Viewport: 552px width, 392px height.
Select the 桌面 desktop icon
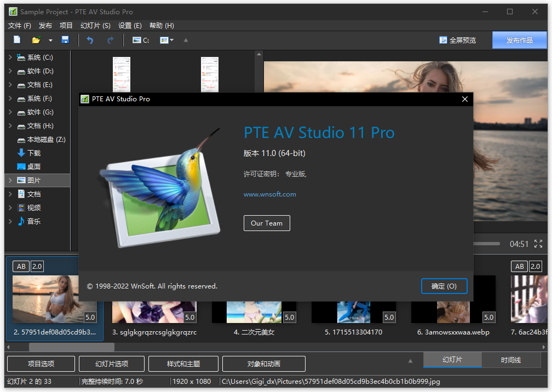pyautogui.click(x=21, y=166)
